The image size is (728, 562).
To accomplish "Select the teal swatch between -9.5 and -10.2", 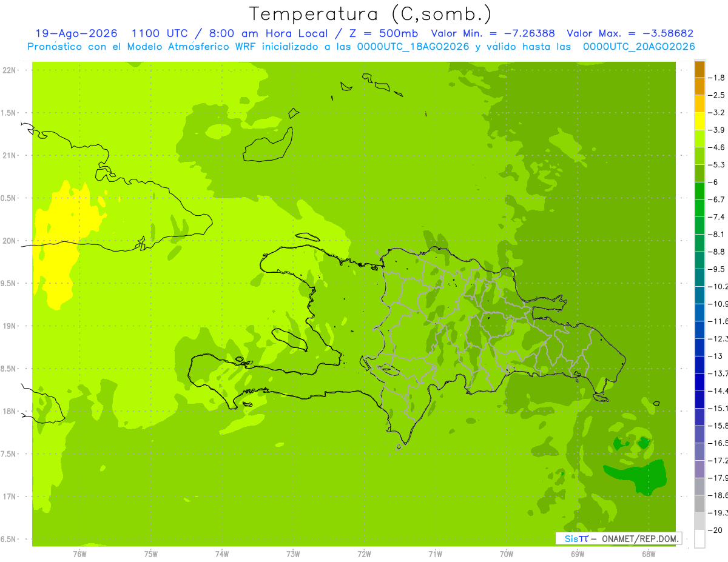I will pyautogui.click(x=699, y=278).
